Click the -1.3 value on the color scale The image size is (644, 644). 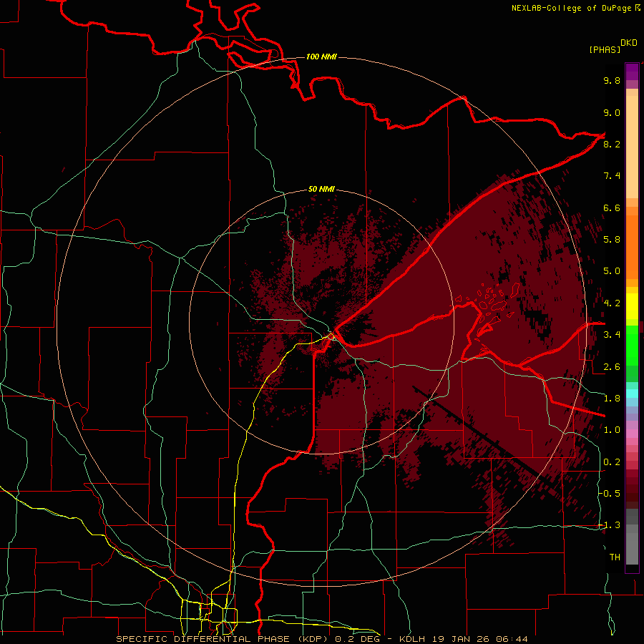(610, 525)
